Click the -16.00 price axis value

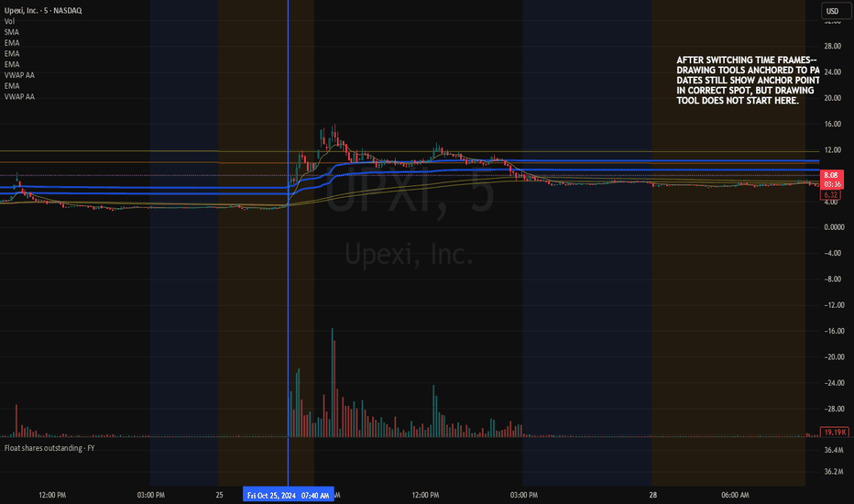(x=834, y=331)
